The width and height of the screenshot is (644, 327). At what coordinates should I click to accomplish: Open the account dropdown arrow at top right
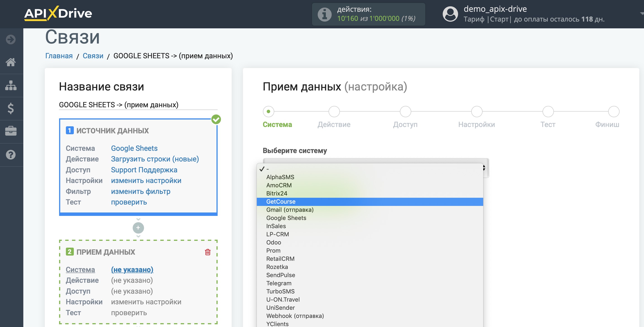[642, 14]
